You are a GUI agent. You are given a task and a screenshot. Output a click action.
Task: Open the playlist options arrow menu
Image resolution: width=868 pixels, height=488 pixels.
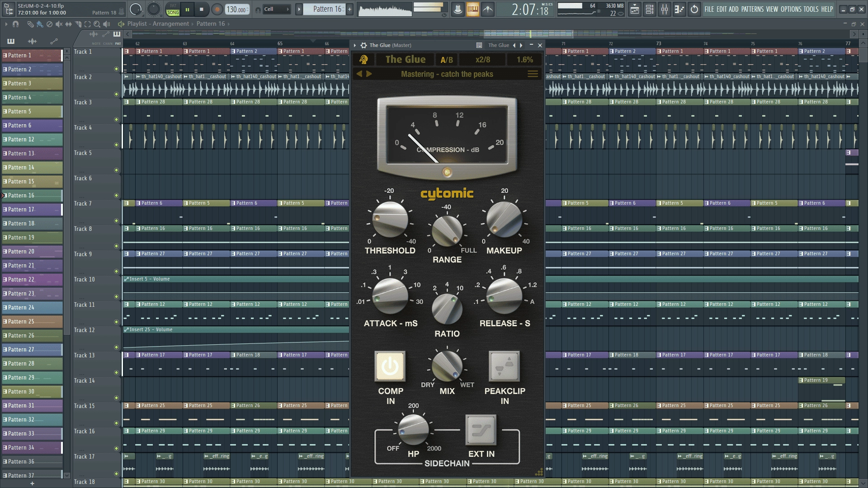(6, 24)
